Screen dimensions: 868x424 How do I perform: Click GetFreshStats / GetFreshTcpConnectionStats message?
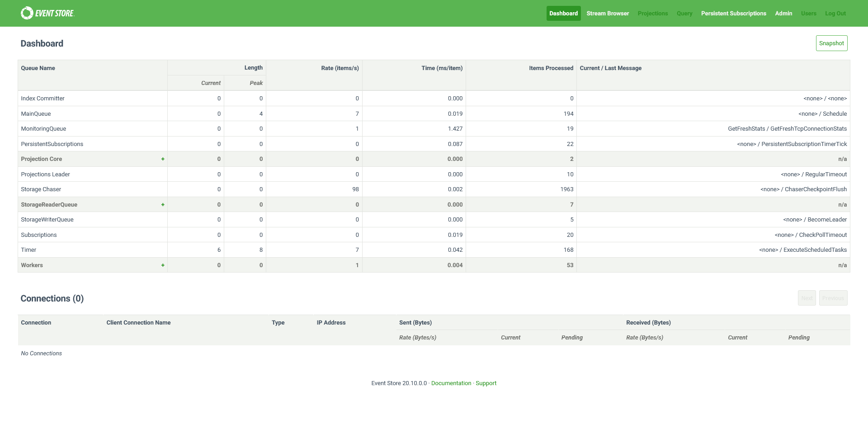pyautogui.click(x=787, y=129)
